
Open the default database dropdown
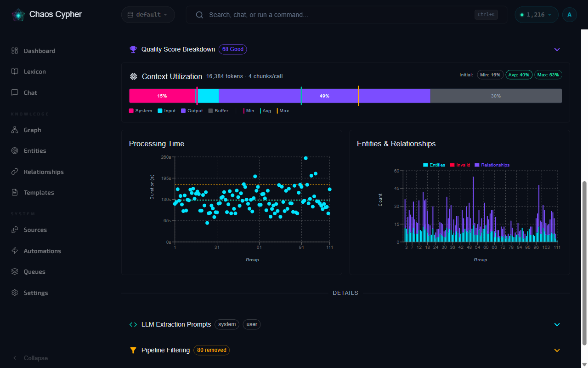click(x=148, y=15)
